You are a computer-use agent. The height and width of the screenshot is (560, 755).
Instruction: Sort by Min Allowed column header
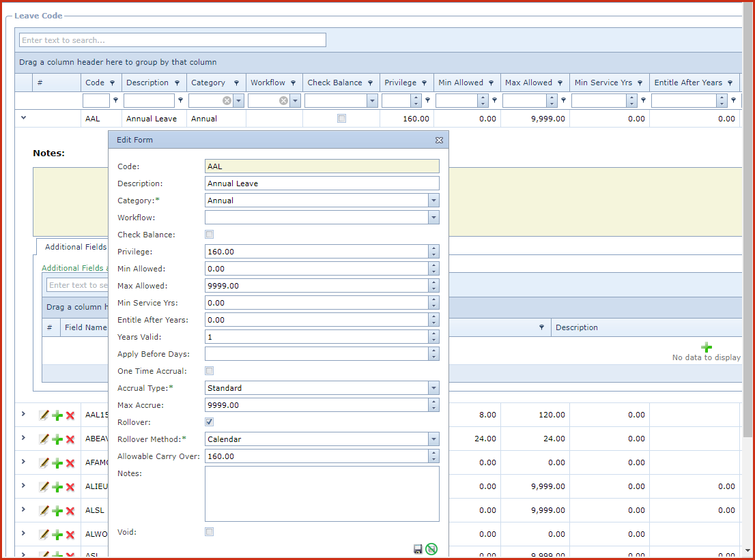pyautogui.click(x=461, y=83)
